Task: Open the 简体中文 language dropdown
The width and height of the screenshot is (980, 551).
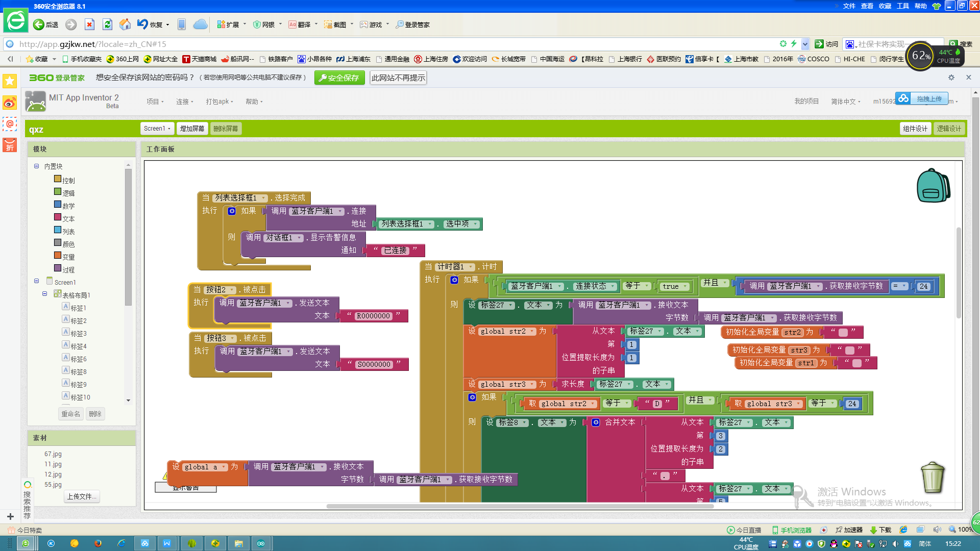Action: pos(845,102)
